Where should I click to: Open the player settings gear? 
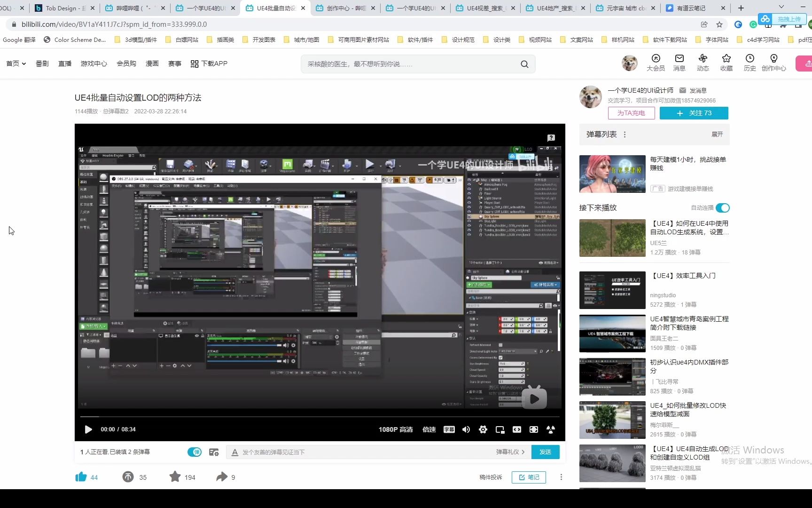[x=483, y=429]
